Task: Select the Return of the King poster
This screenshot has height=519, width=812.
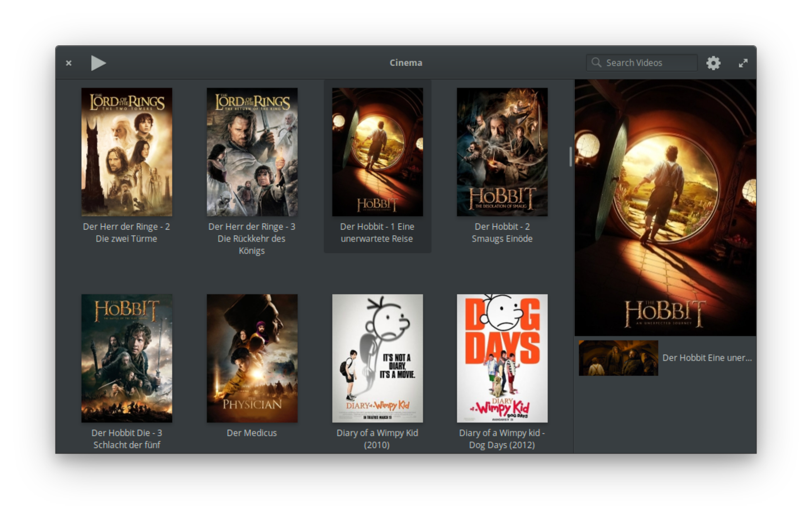Action: coord(252,152)
